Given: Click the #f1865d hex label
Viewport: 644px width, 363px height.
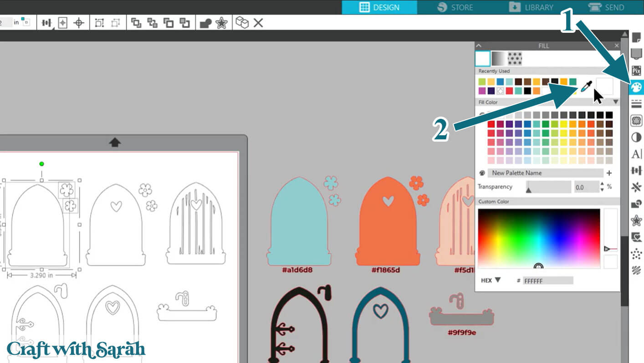Looking at the screenshot, I should pyautogui.click(x=385, y=270).
